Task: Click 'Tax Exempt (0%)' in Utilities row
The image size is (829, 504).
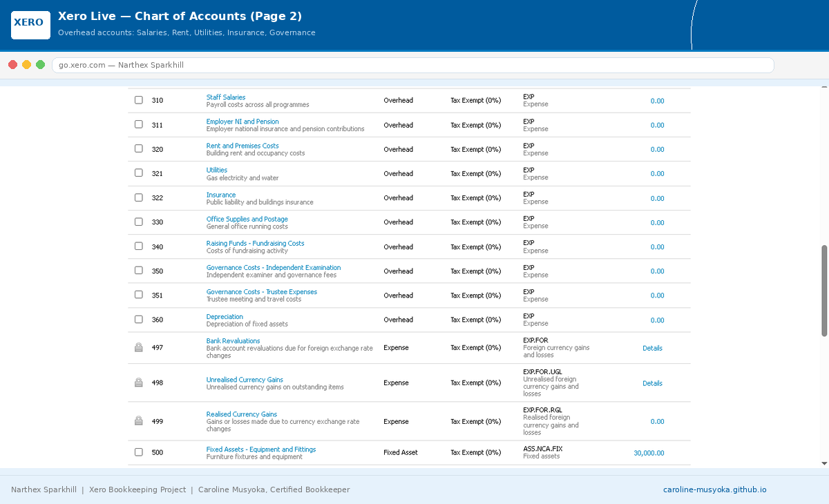Action: click(475, 173)
